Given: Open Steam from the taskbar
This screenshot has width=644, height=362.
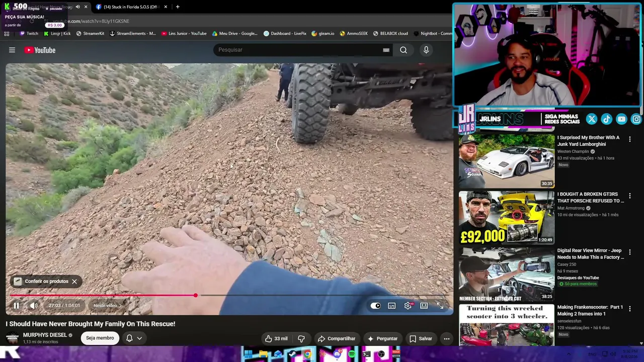Looking at the screenshot, I should [292, 354].
